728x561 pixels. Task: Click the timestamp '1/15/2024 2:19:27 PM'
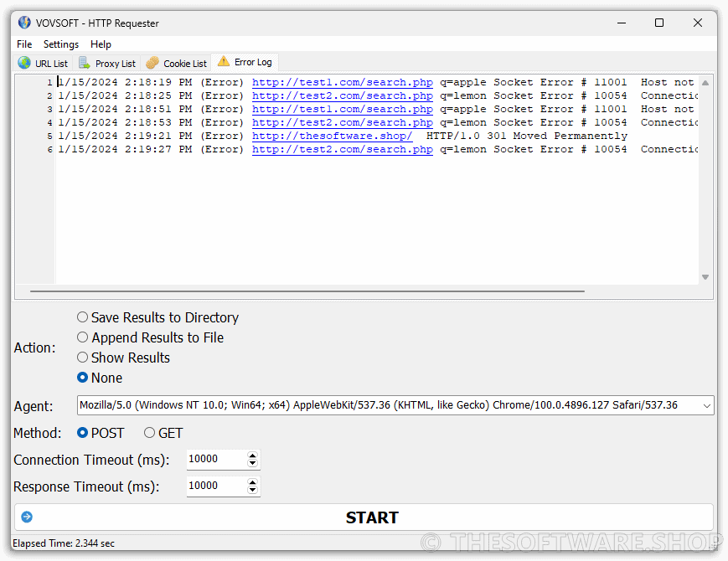point(126,150)
